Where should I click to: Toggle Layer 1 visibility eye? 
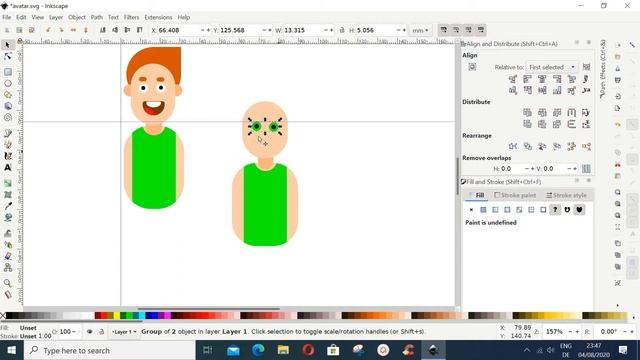(89, 332)
